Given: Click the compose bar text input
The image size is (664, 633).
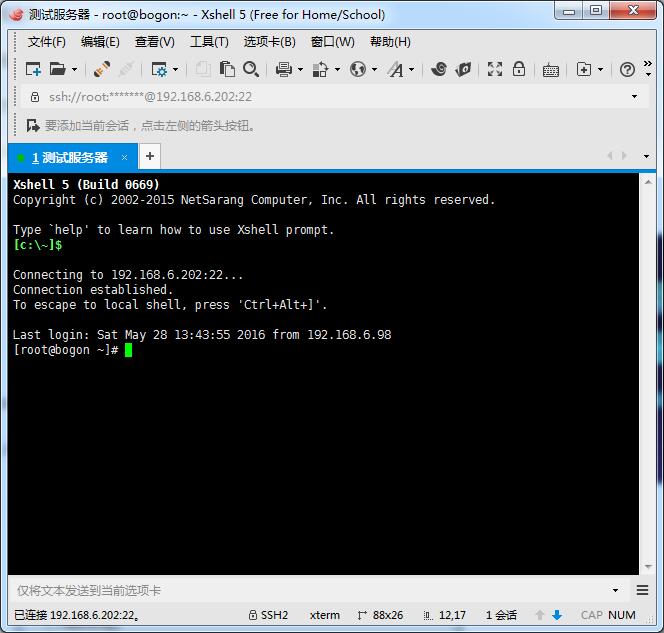Looking at the screenshot, I should (311, 590).
